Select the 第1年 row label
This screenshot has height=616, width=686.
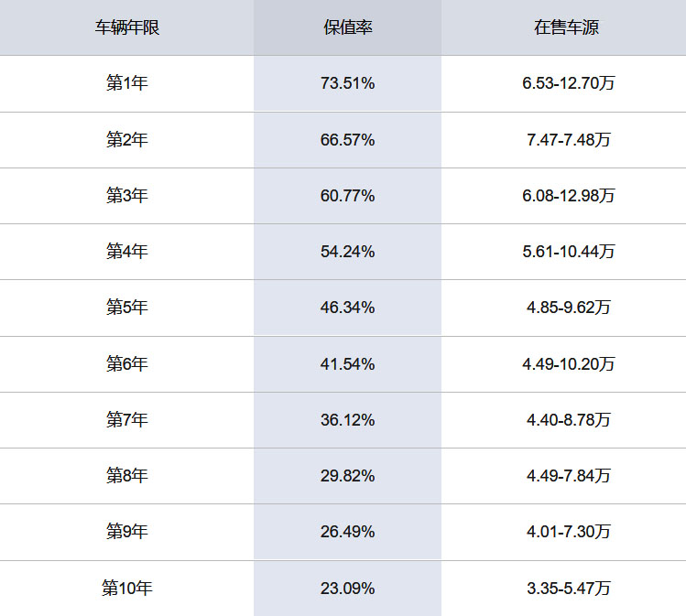coord(126,84)
